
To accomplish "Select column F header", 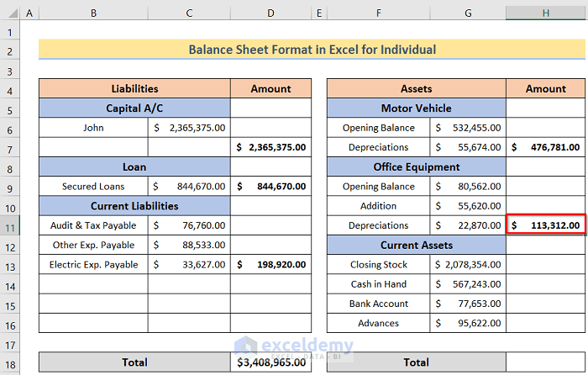I will point(379,13).
